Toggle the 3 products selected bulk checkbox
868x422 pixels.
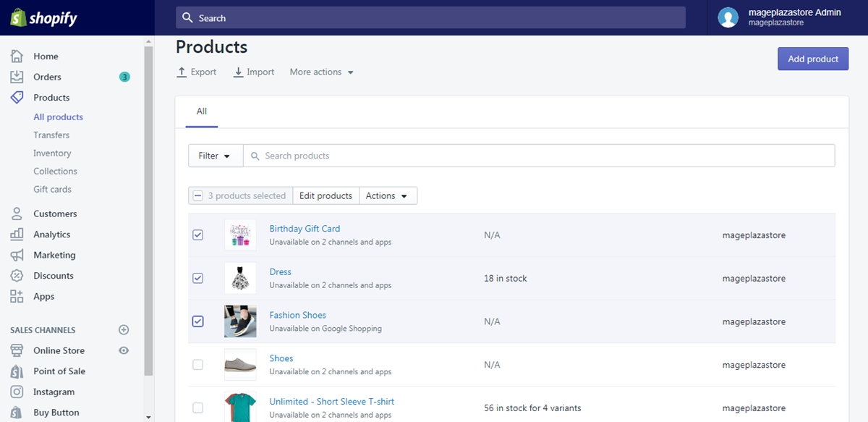click(197, 196)
